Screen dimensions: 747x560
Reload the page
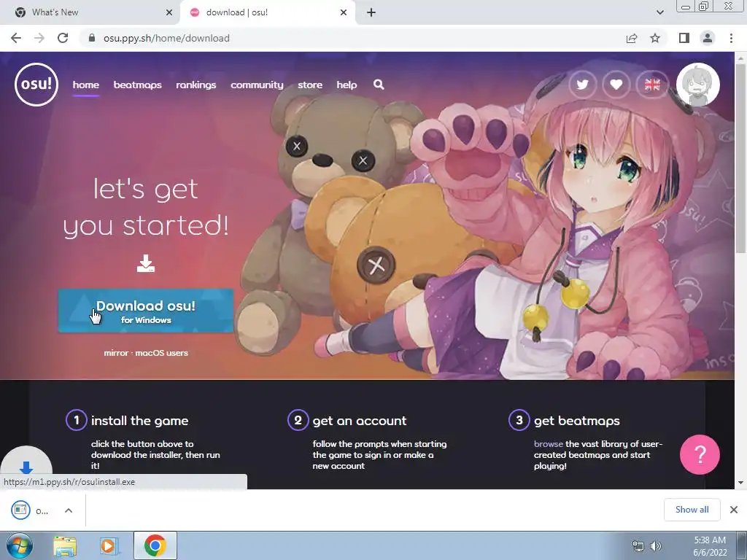63,38
